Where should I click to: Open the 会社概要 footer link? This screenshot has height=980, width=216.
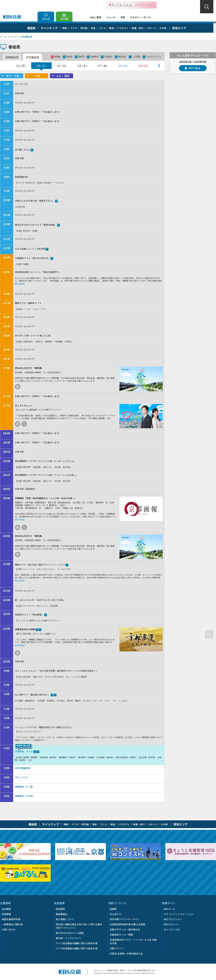pos(6,909)
